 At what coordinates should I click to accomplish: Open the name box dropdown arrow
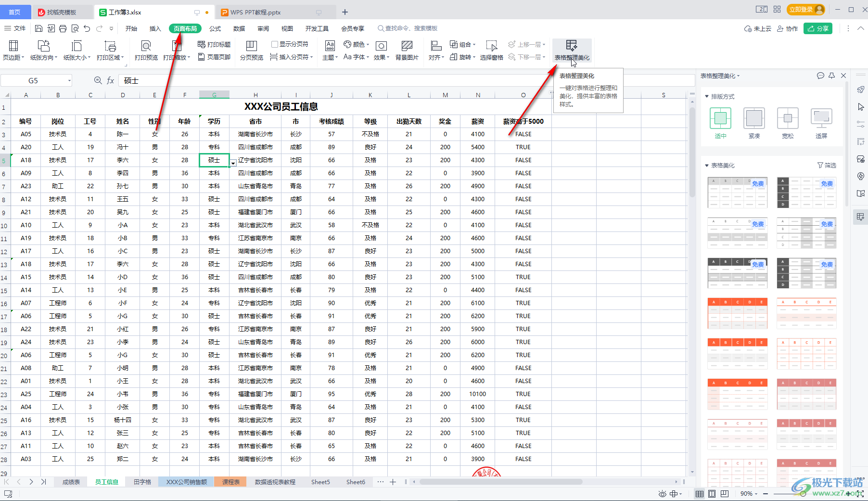point(69,80)
